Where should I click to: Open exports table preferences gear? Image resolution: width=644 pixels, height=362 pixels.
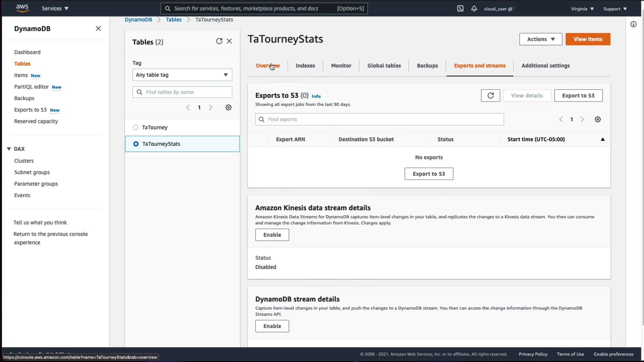click(598, 119)
